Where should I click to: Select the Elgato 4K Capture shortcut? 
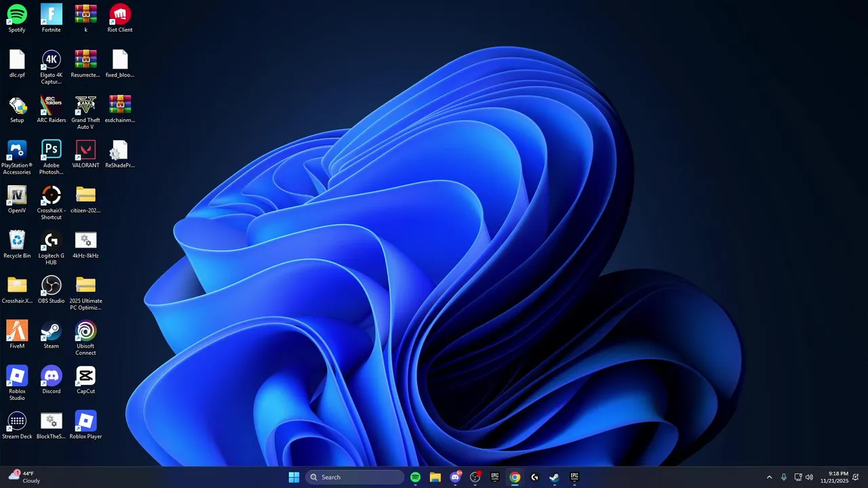point(51,67)
